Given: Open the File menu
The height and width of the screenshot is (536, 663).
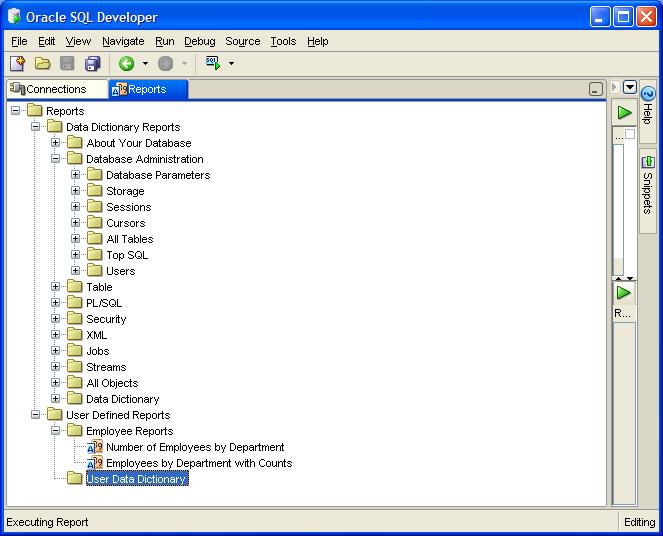Looking at the screenshot, I should (19, 41).
